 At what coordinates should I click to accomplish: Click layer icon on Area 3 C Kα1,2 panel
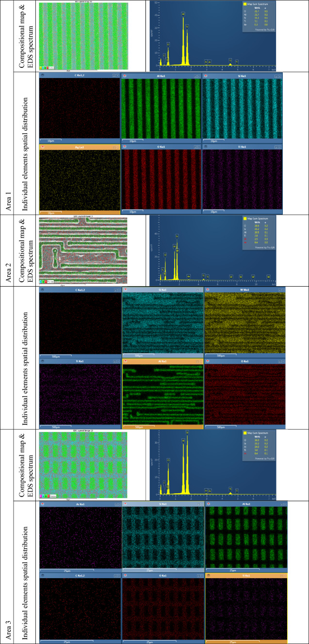[x=42, y=575]
